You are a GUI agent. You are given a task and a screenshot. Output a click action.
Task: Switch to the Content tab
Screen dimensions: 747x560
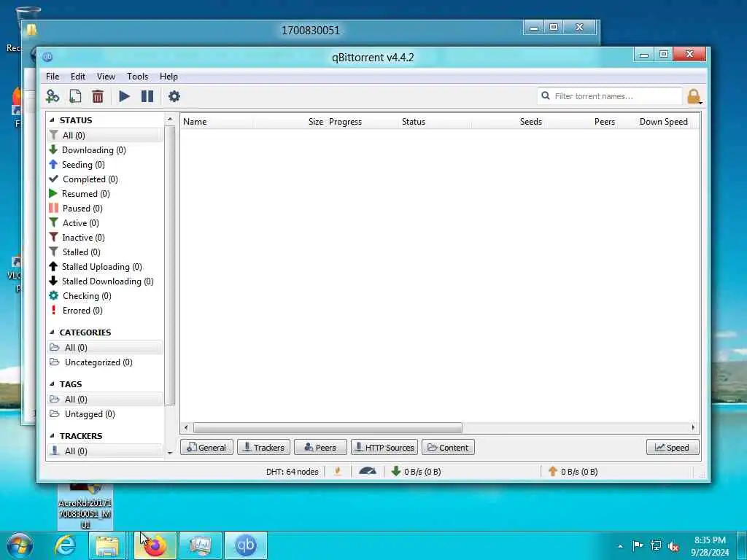pos(448,447)
